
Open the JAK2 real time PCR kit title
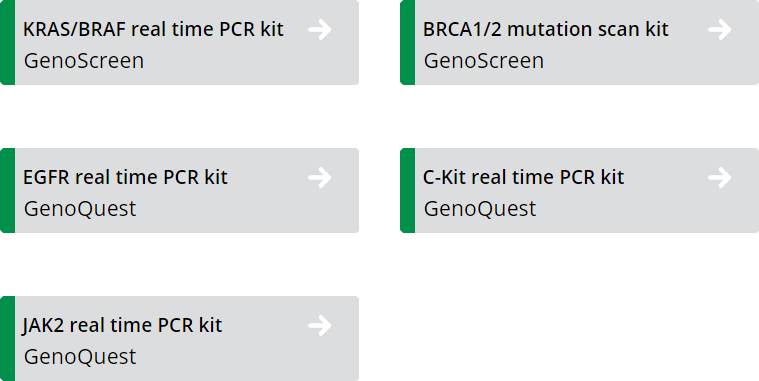(x=122, y=325)
